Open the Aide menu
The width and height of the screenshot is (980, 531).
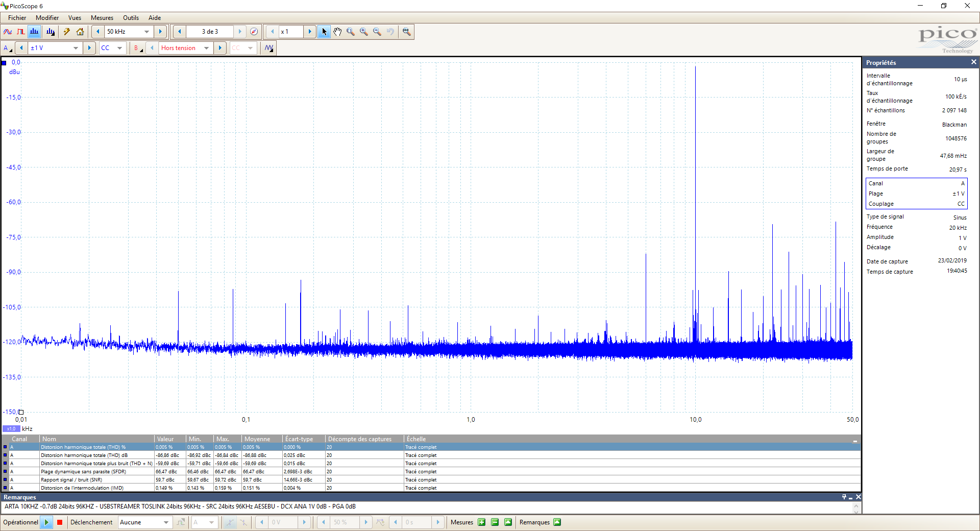[155, 18]
